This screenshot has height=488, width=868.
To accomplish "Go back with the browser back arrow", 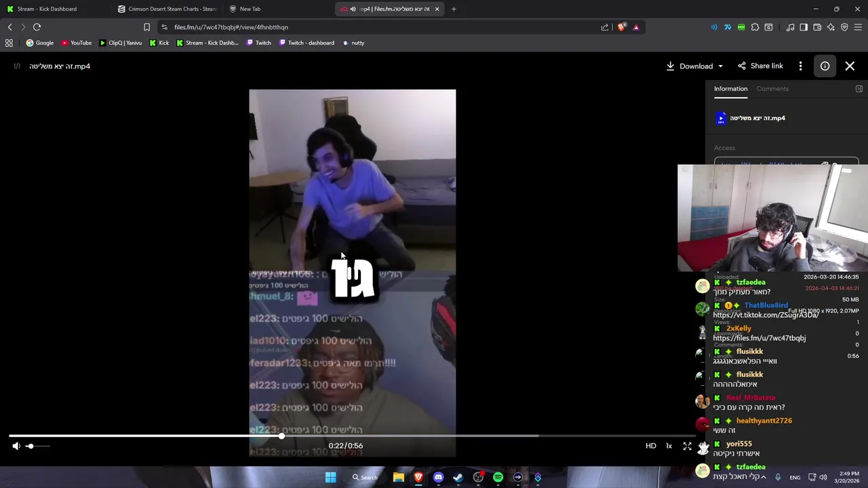I will 10,27.
